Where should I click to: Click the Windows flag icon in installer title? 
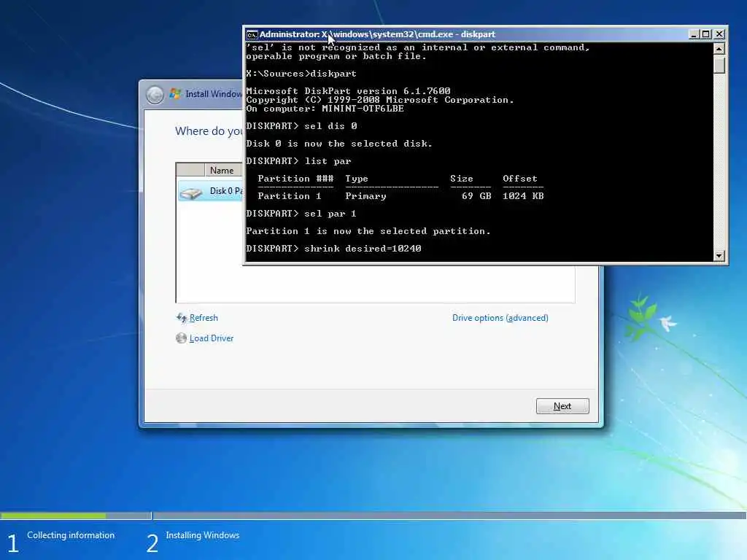[175, 94]
